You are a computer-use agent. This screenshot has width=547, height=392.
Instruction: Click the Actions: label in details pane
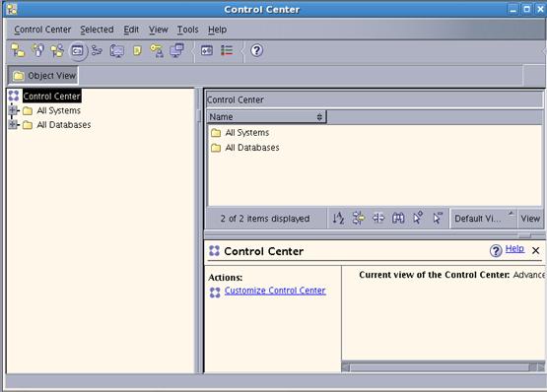pos(226,278)
